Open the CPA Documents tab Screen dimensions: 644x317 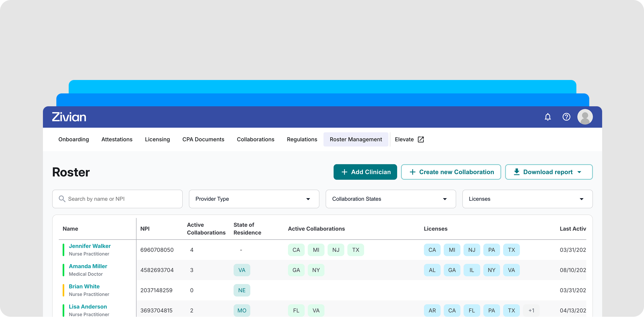click(203, 140)
